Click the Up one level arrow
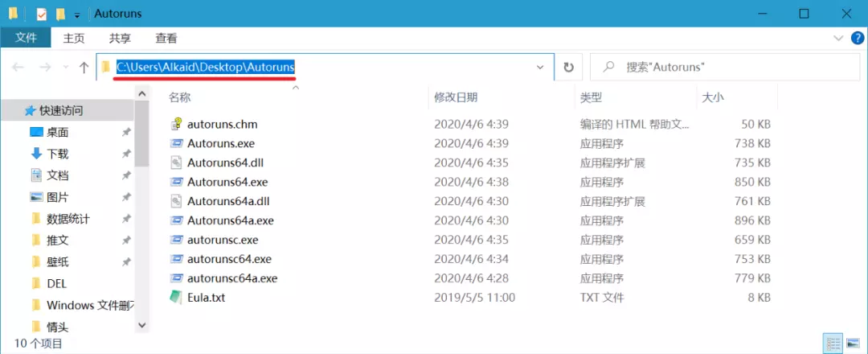 coord(84,68)
